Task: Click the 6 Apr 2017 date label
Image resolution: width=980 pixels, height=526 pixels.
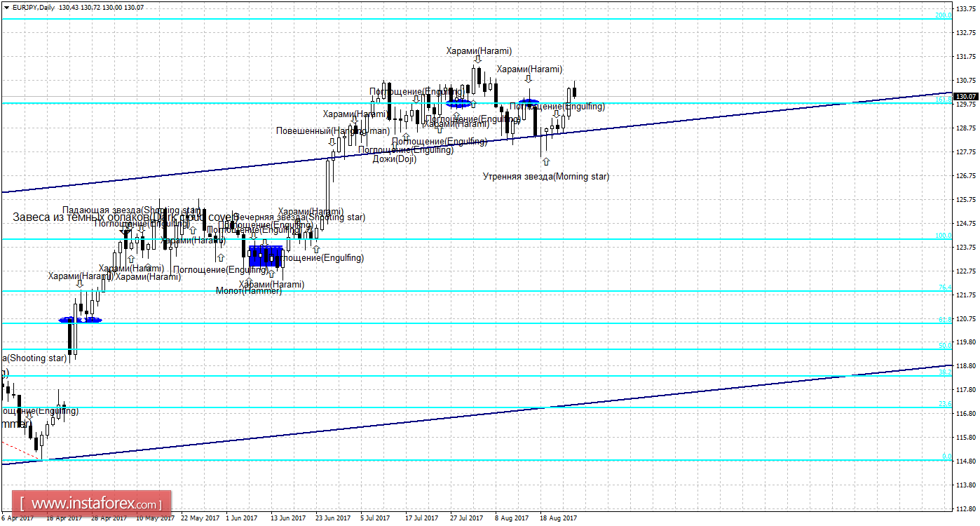Action: coord(17,518)
